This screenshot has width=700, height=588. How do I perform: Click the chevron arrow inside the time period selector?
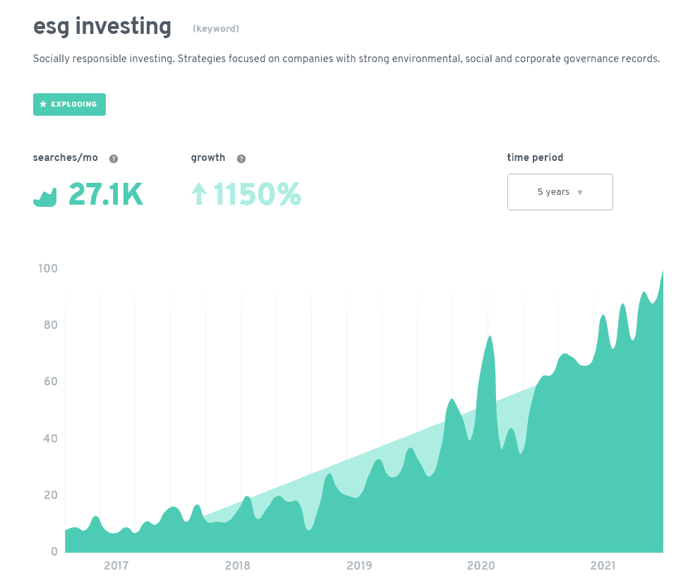point(580,191)
